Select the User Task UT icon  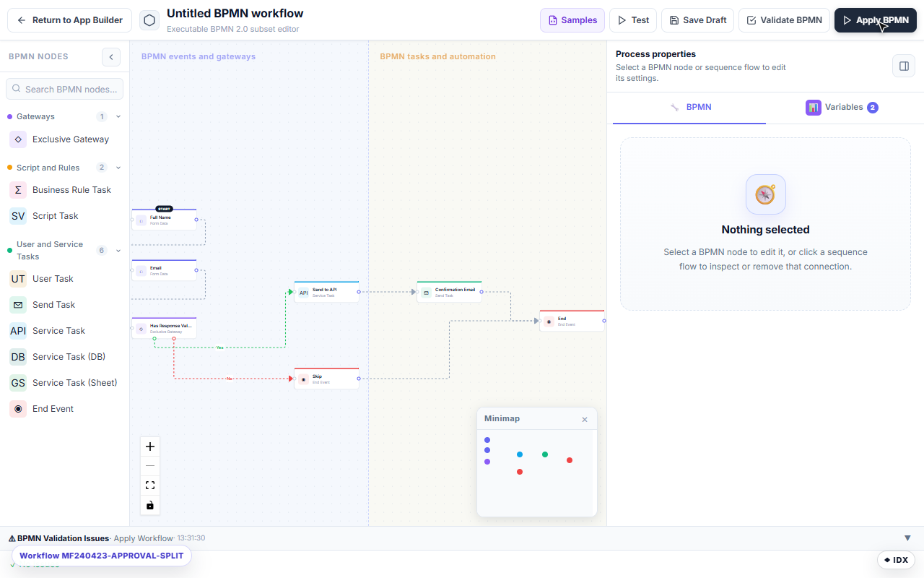click(18, 279)
